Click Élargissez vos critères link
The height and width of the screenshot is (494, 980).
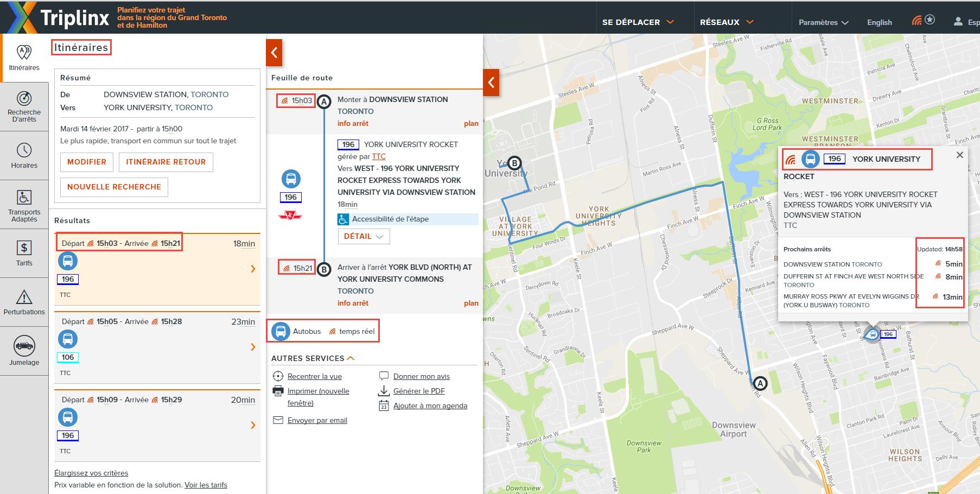91,473
